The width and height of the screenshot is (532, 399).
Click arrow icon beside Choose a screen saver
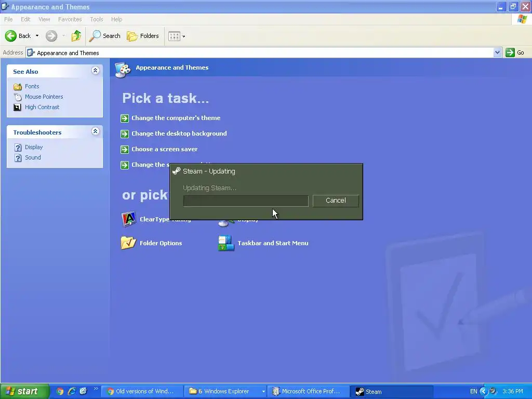pos(125,149)
